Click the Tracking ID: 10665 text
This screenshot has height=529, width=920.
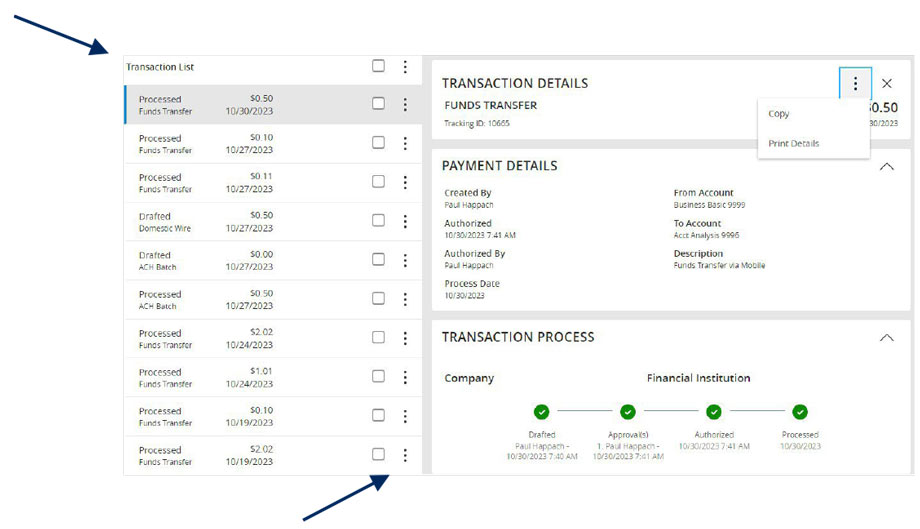tap(476, 123)
